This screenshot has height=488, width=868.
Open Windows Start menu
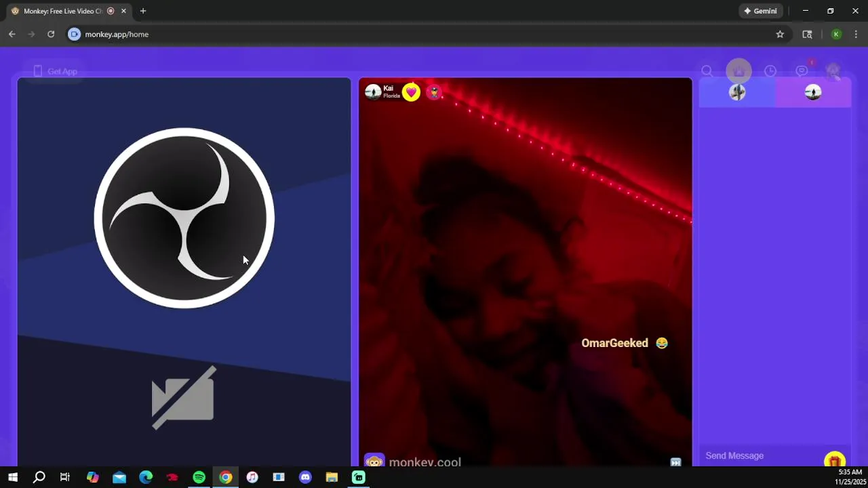[12, 477]
